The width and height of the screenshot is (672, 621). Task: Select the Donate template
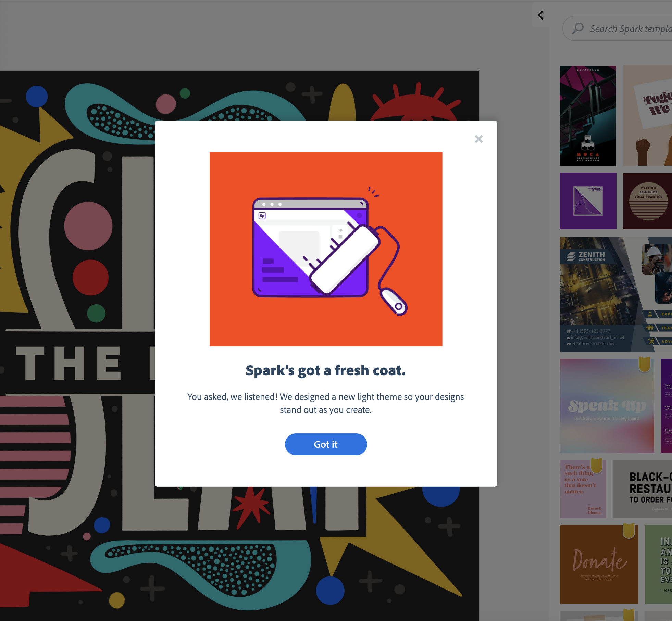click(x=599, y=565)
